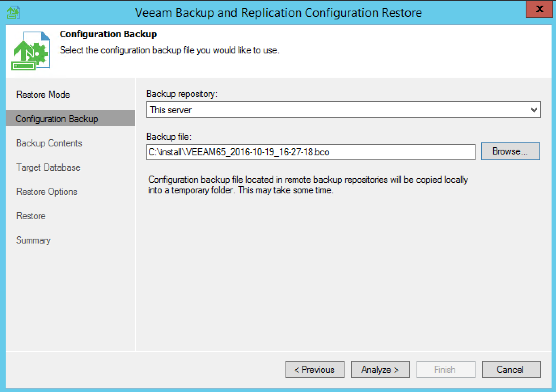The width and height of the screenshot is (556, 392).
Task: Cancel the configuration restore wizard
Action: (x=511, y=369)
